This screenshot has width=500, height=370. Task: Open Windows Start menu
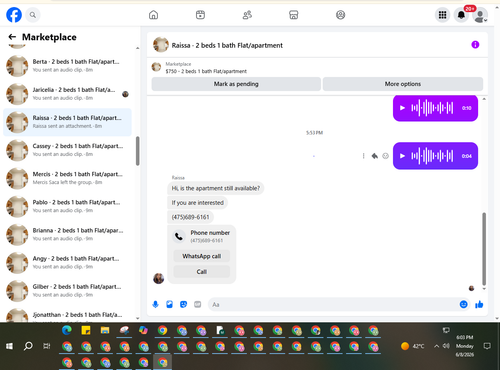pos(9,346)
